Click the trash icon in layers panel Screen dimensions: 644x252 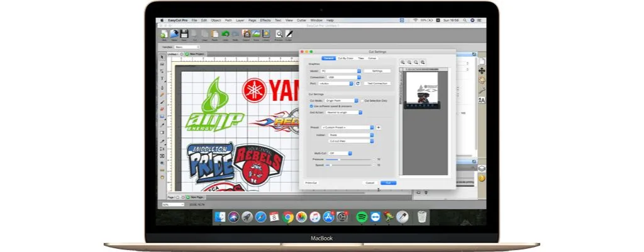pyautogui.click(x=426, y=192)
